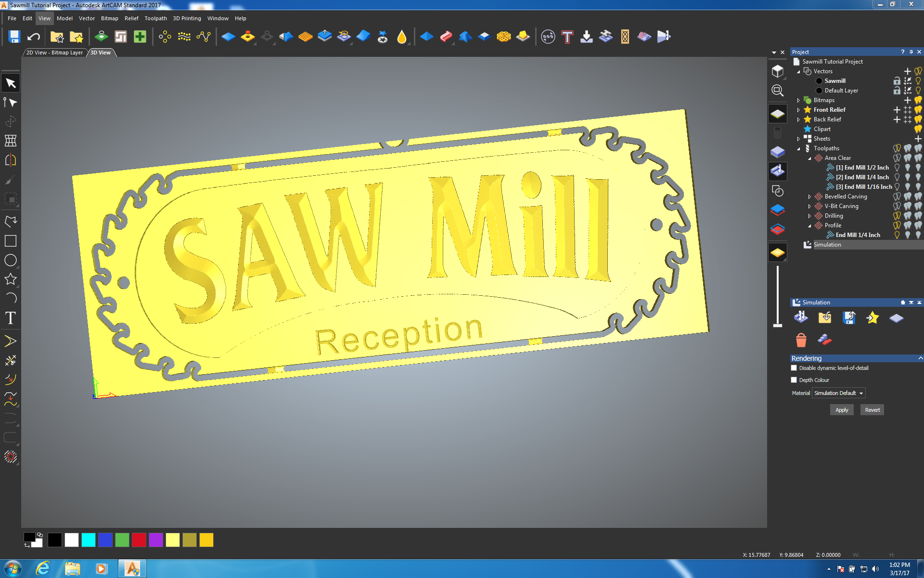Select the Star shape tool
Viewport: 924px width, 578px height.
(11, 279)
